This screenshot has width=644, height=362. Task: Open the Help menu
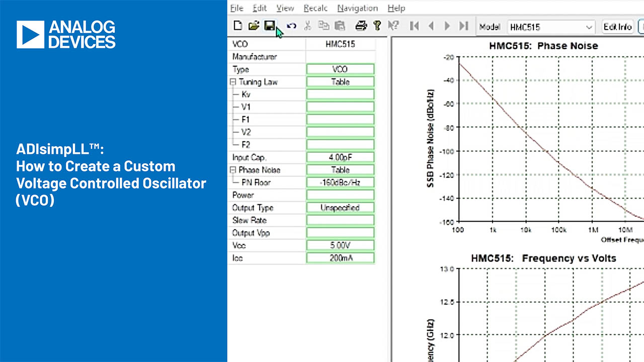[x=396, y=8]
